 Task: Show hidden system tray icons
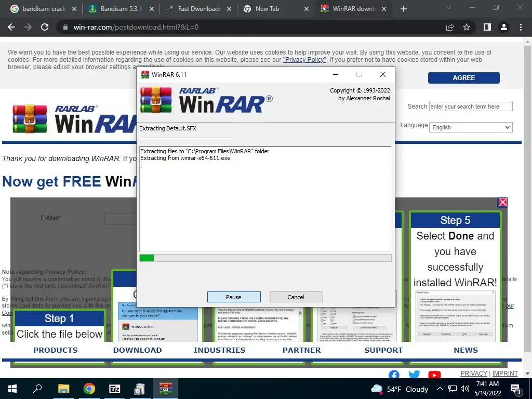tap(440, 389)
